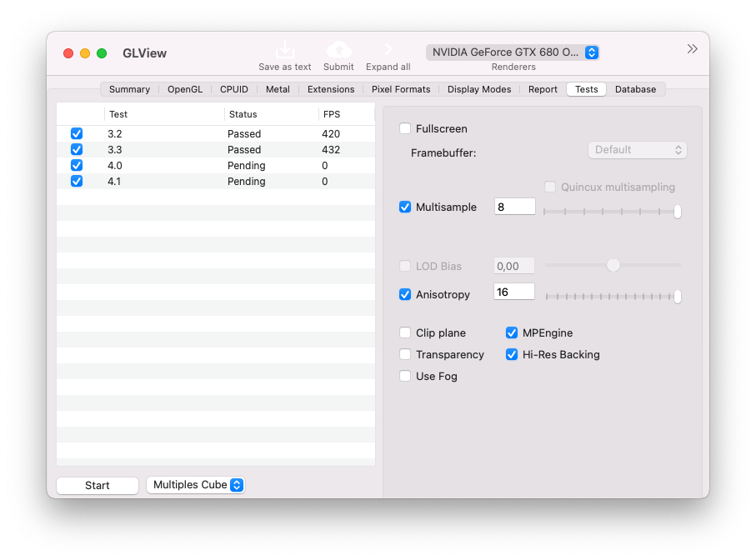
Task: Select the 4.1 Pending status cell
Action: click(247, 181)
